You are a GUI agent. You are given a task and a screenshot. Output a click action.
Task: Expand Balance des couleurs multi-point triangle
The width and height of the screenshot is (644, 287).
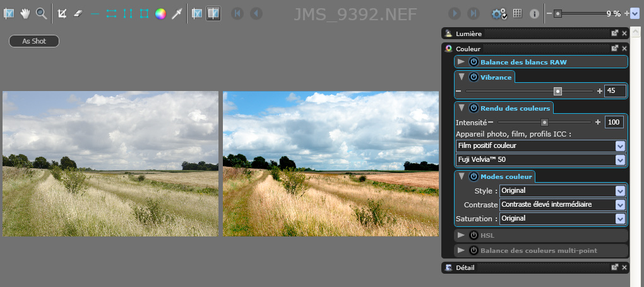coord(462,250)
